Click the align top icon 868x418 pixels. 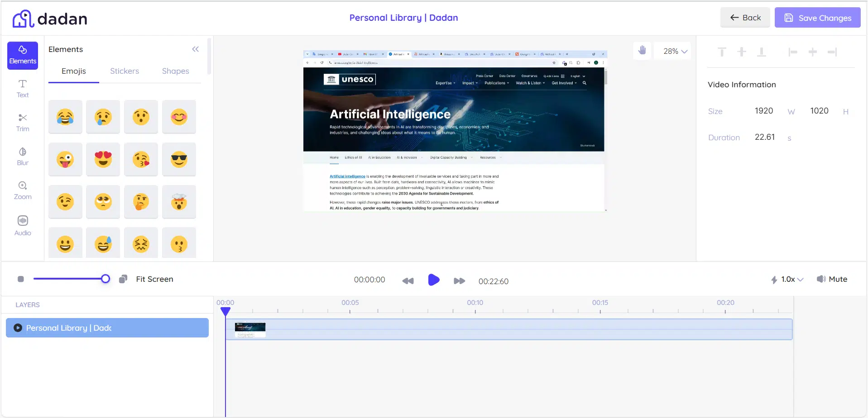tap(722, 52)
